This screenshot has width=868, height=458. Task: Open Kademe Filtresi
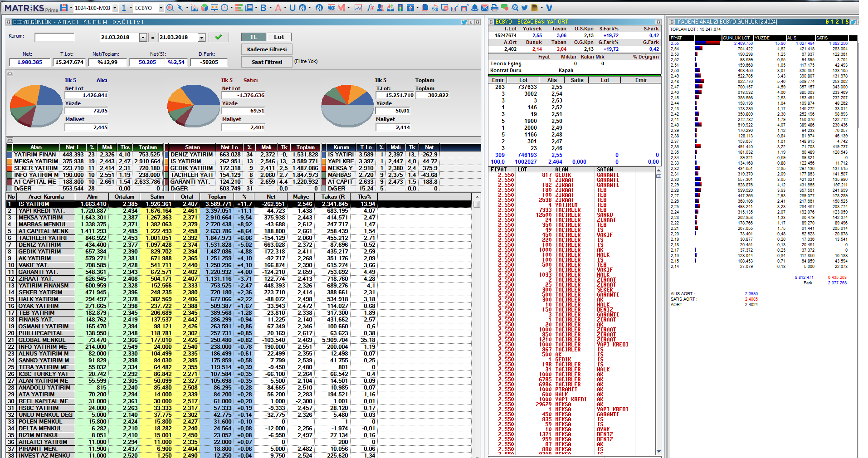pyautogui.click(x=267, y=49)
